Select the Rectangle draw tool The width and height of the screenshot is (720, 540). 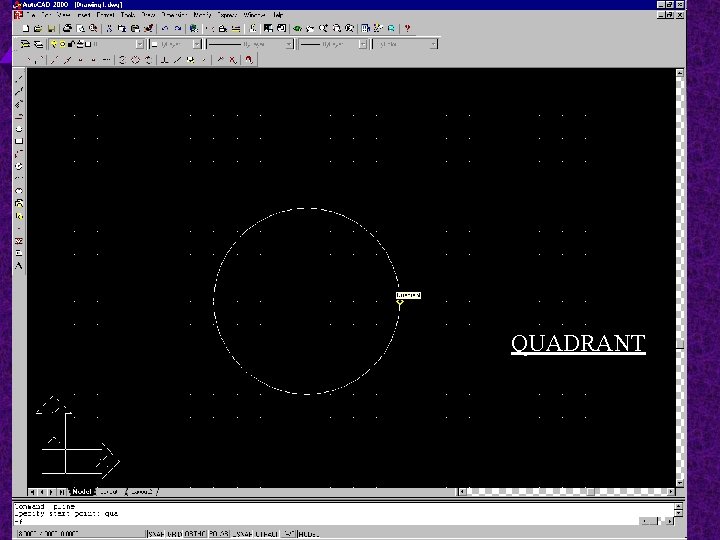click(x=19, y=141)
